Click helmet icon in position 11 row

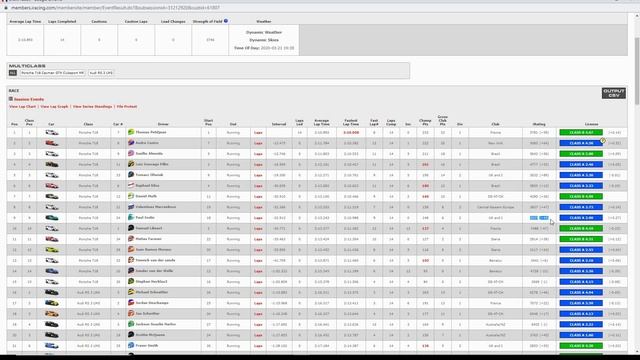coord(131,239)
